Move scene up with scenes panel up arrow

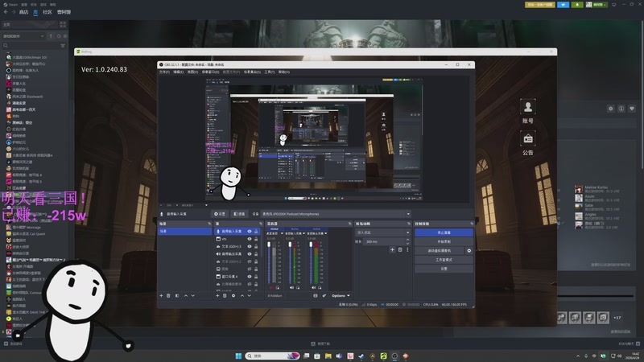coord(186,295)
